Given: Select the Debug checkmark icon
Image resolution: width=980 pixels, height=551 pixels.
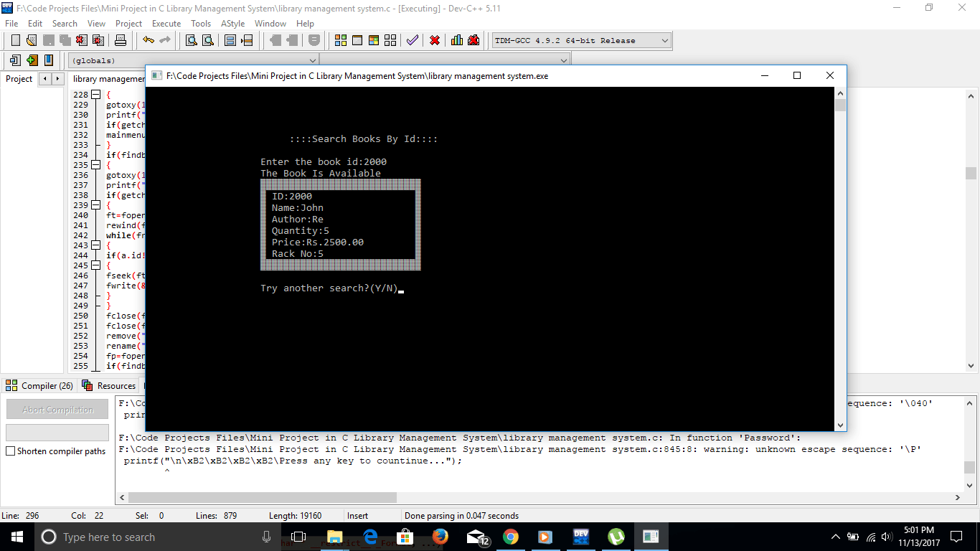Looking at the screenshot, I should (x=412, y=40).
